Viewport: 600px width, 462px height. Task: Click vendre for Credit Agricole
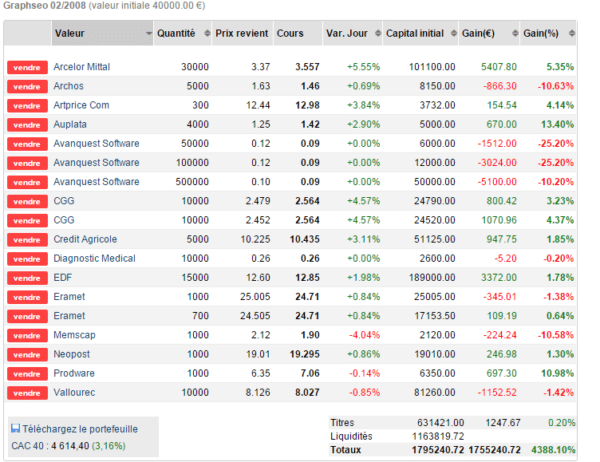[x=27, y=240]
